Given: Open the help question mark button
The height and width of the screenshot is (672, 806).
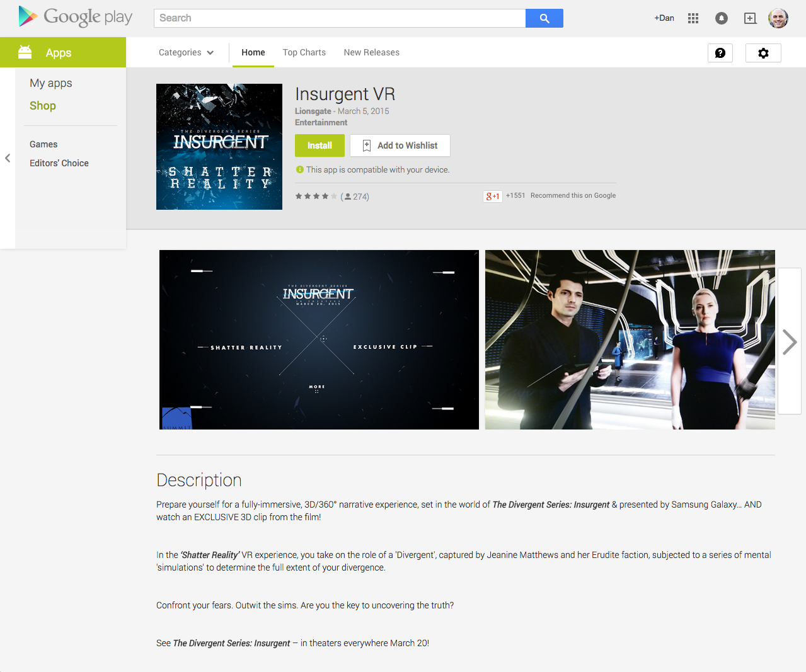Looking at the screenshot, I should (x=720, y=53).
